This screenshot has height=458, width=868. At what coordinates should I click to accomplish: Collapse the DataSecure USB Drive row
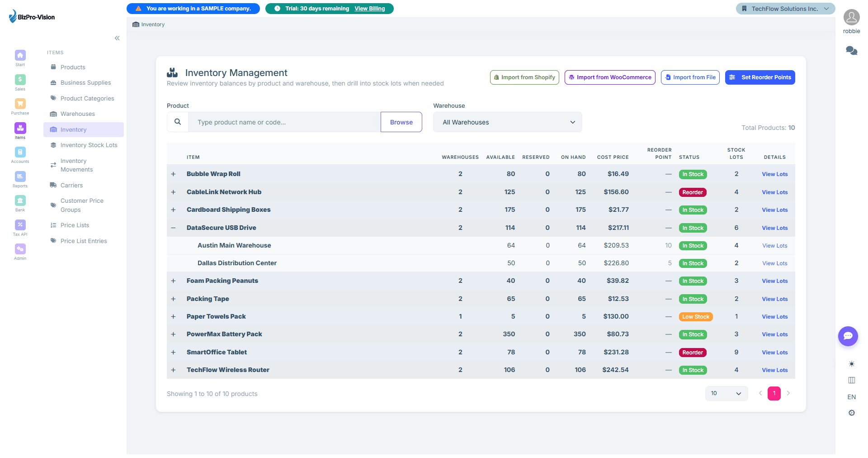pos(173,228)
